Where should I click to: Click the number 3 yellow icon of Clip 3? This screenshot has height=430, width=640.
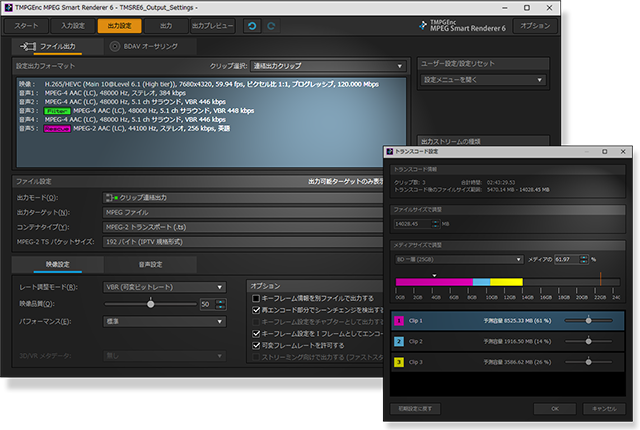(x=399, y=362)
